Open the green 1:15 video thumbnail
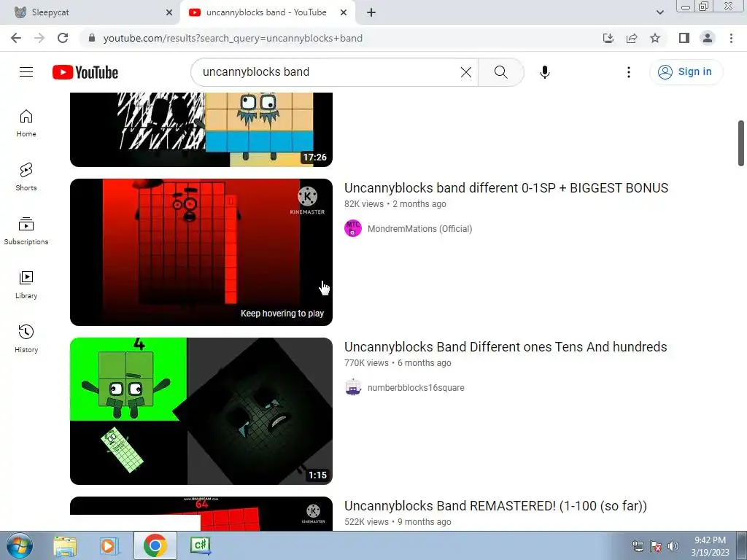 (x=201, y=411)
